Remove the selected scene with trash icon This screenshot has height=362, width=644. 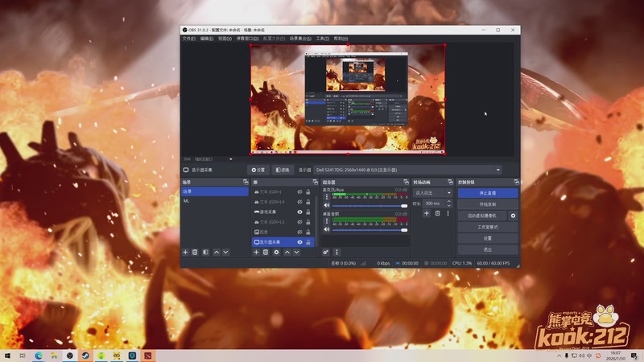click(195, 252)
